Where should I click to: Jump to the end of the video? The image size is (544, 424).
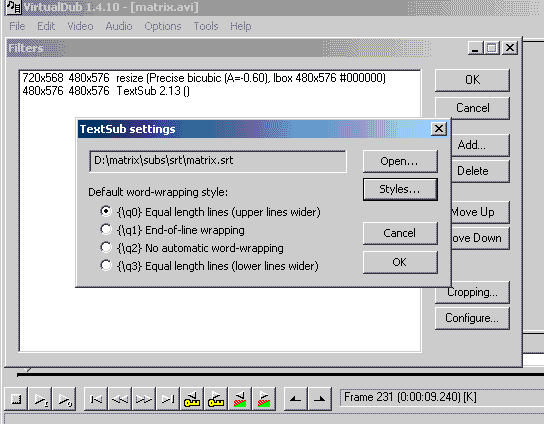coord(168,399)
